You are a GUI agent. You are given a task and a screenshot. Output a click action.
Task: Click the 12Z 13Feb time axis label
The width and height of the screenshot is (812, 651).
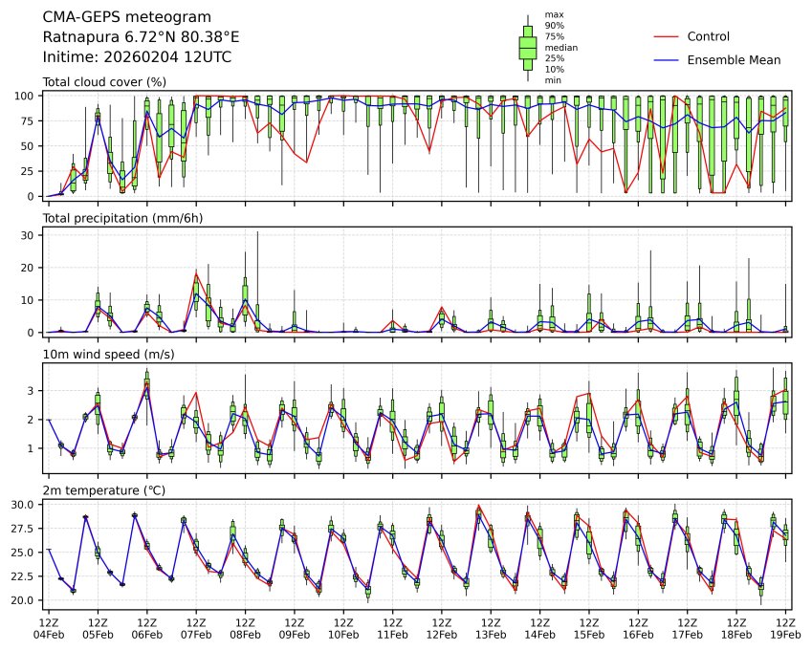(491, 628)
